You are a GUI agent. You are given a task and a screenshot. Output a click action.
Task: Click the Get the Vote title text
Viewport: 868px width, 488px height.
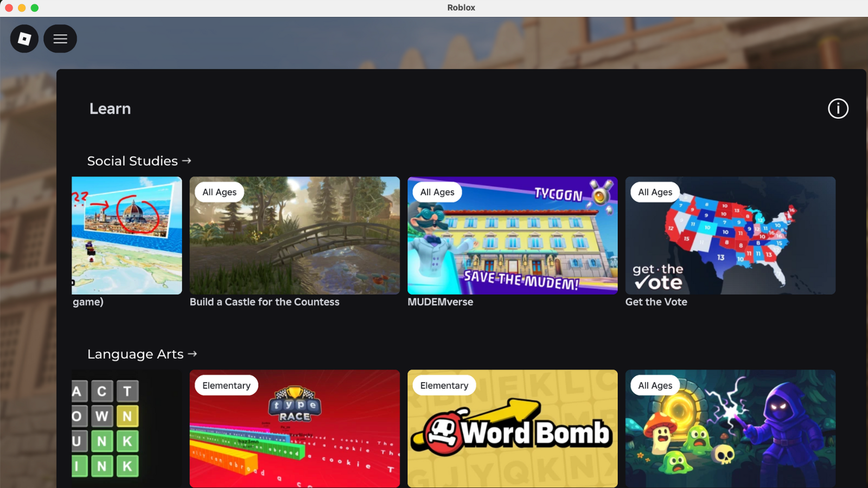pyautogui.click(x=656, y=302)
